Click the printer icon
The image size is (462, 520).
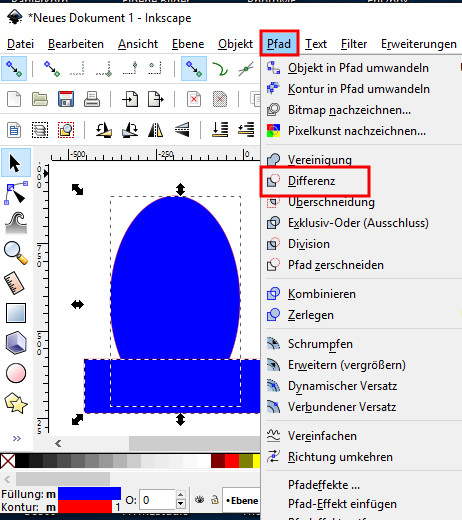pos(92,99)
